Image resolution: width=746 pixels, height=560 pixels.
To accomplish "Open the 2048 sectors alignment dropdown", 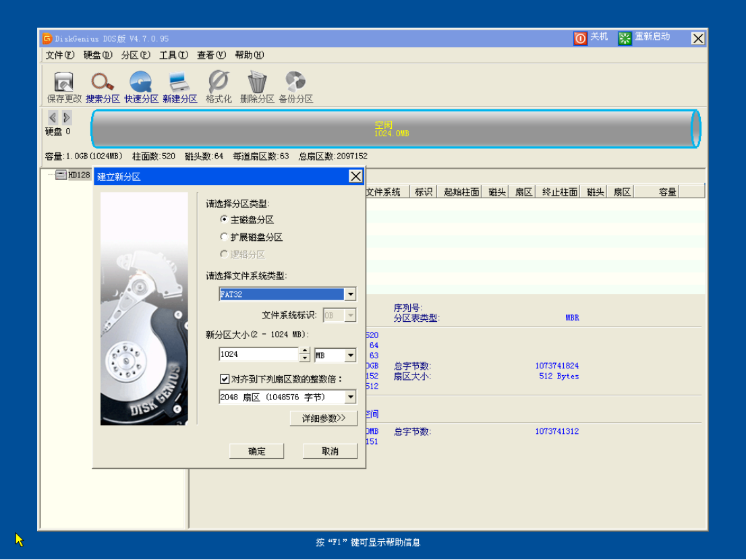I will [350, 397].
